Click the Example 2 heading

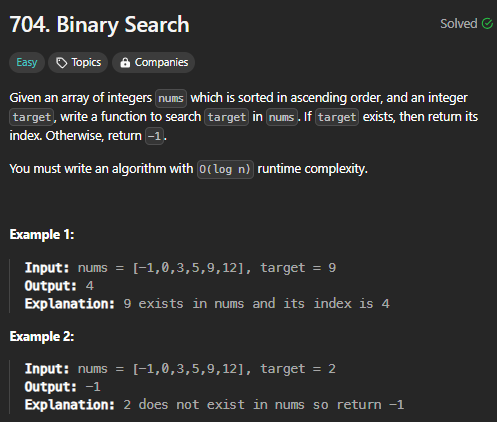[x=42, y=336]
